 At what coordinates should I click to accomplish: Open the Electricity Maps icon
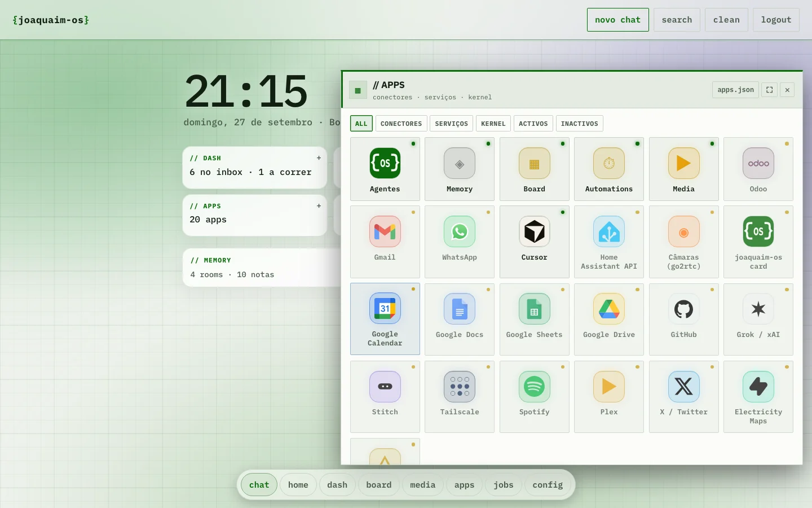pyautogui.click(x=758, y=386)
